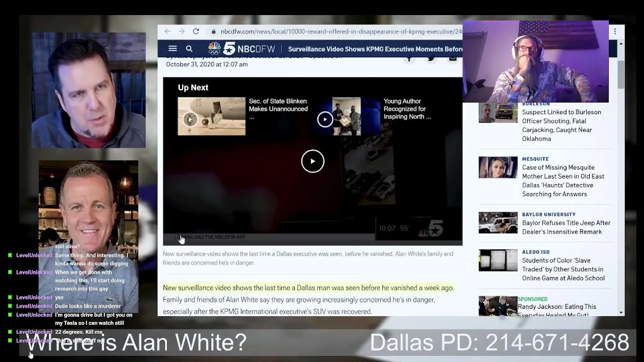Click chat message '22 degrees. Kill me'
Image resolution: width=644 pixels, height=362 pixels.
pyautogui.click(x=79, y=332)
